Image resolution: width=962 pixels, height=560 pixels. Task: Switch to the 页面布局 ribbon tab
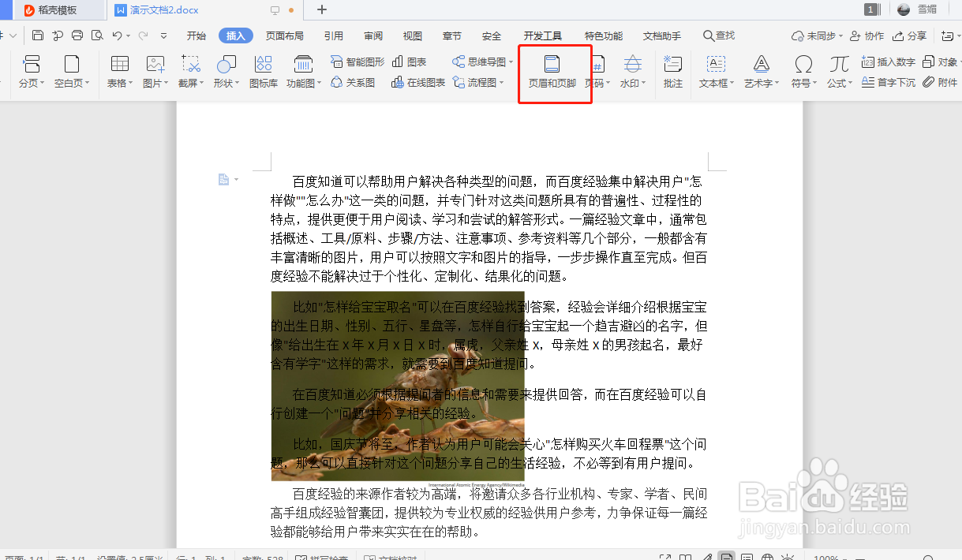point(285,35)
